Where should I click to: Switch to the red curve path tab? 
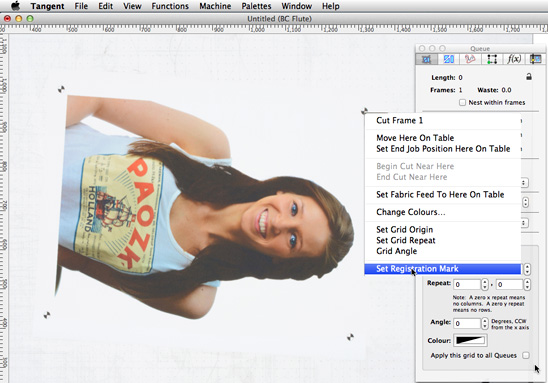(x=470, y=59)
